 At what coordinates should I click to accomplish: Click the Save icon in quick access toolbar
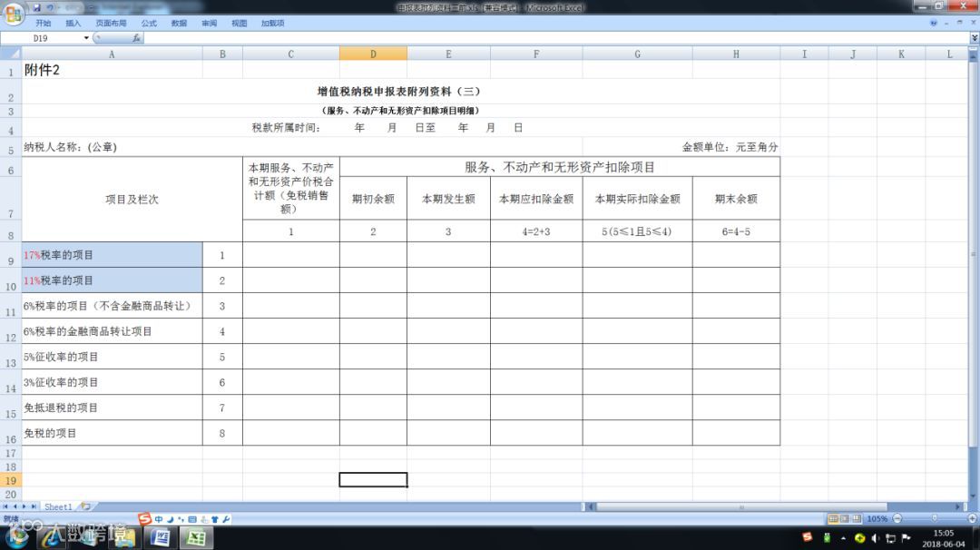click(x=37, y=7)
